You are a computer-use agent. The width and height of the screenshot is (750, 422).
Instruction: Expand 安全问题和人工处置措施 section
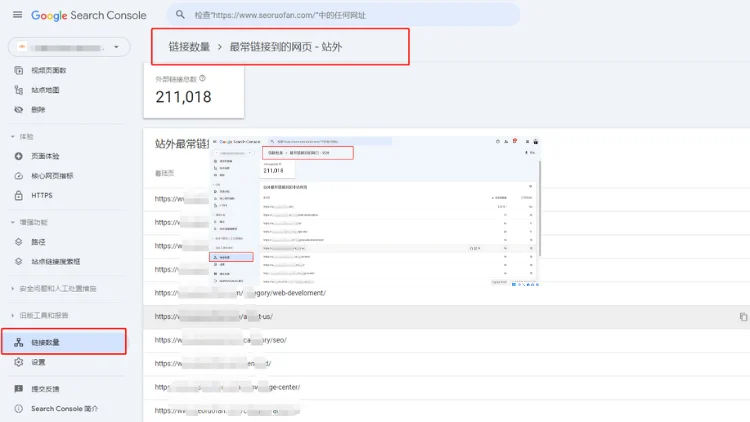(x=54, y=289)
